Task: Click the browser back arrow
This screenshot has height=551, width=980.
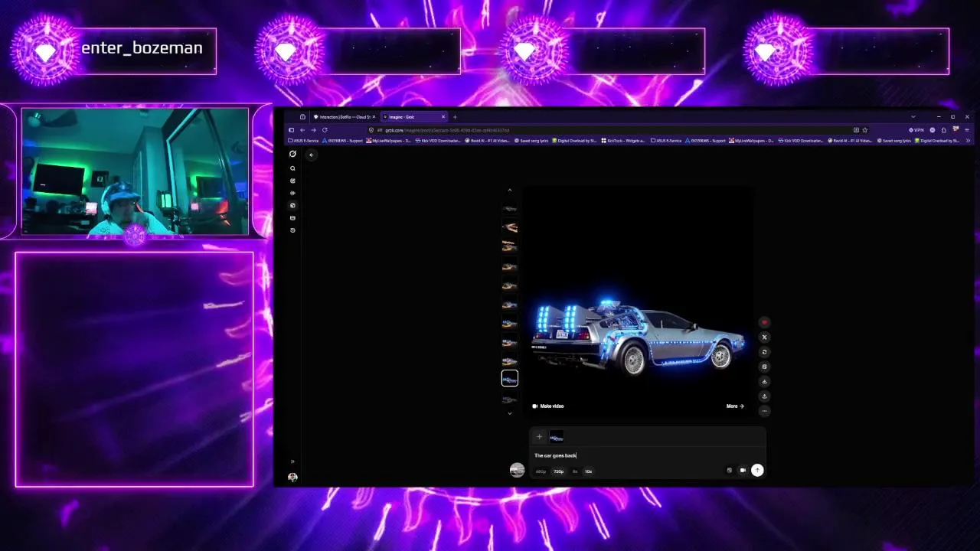Action: point(302,130)
